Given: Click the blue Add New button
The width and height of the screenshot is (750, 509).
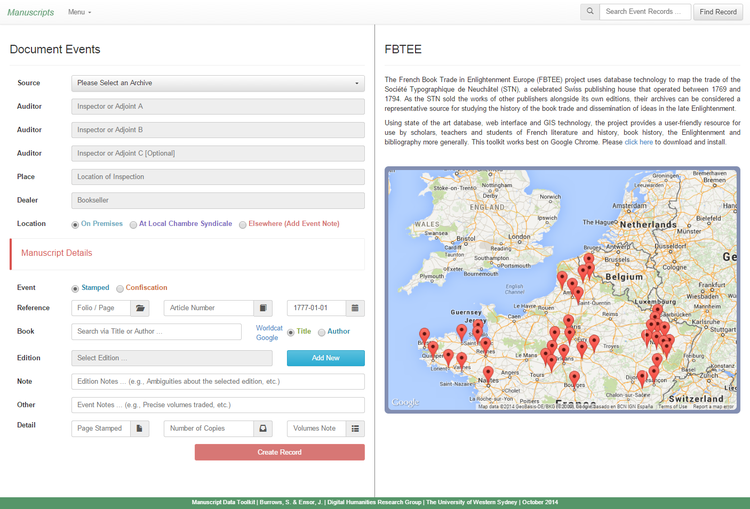Looking at the screenshot, I should 325,358.
